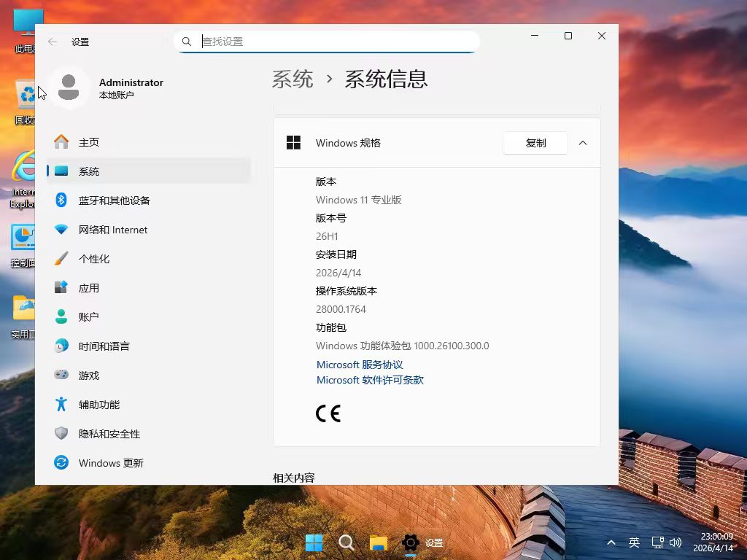Click the 系统 breadcrumb in the header

click(x=293, y=79)
